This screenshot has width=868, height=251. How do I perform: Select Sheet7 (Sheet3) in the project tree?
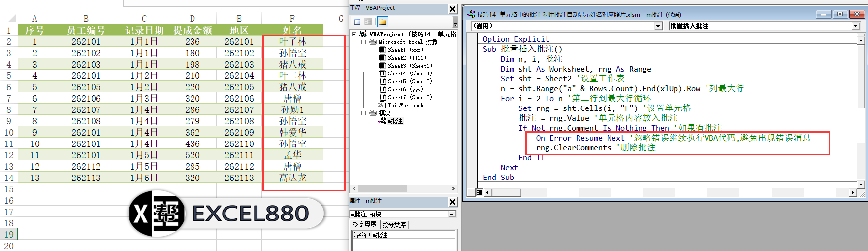click(405, 97)
